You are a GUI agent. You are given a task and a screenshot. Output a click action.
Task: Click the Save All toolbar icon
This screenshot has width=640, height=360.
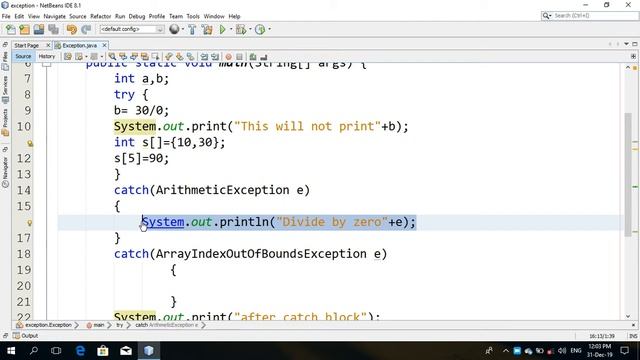click(53, 29)
